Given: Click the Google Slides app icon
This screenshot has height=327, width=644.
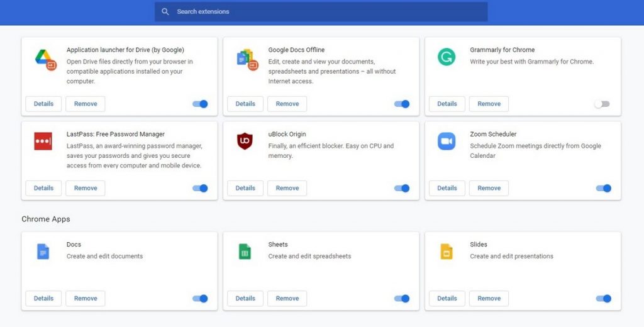Looking at the screenshot, I should [447, 252].
